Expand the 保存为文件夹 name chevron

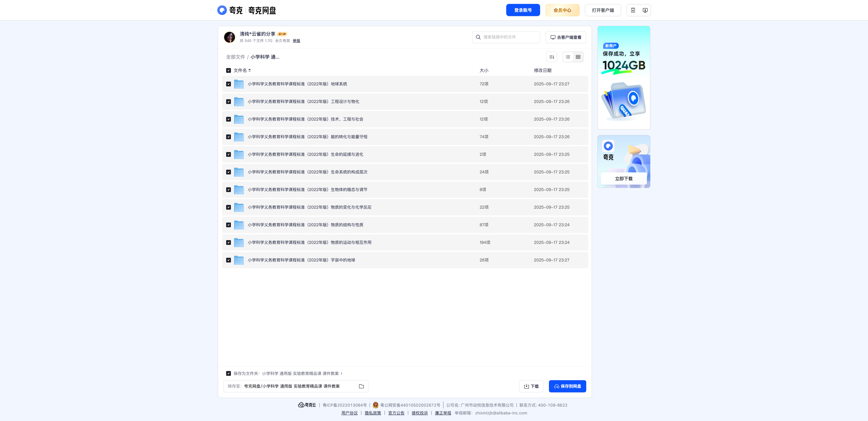click(341, 374)
